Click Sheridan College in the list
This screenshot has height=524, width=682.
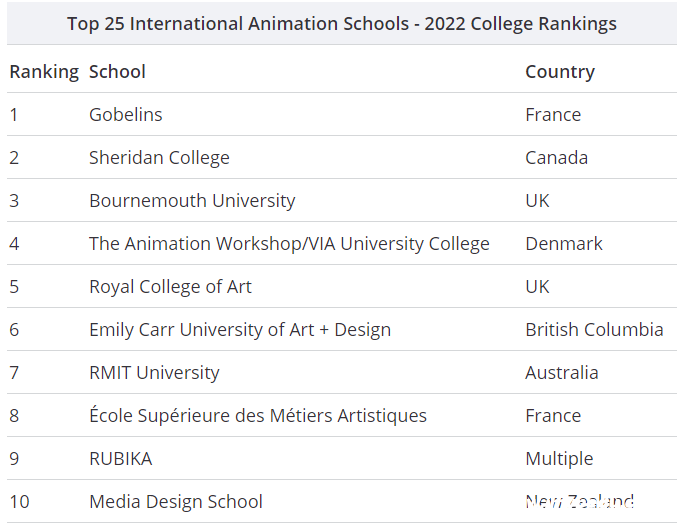[159, 158]
